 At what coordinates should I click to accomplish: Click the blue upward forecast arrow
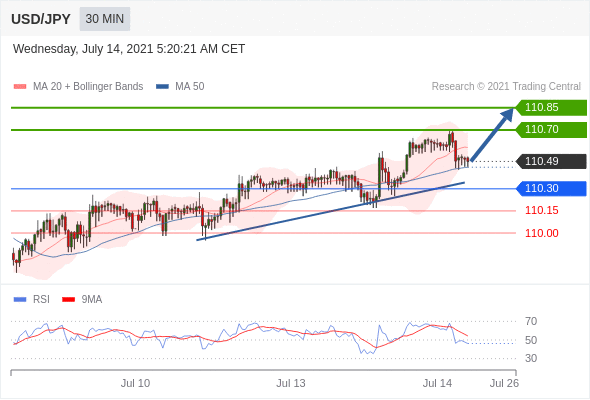(x=492, y=134)
